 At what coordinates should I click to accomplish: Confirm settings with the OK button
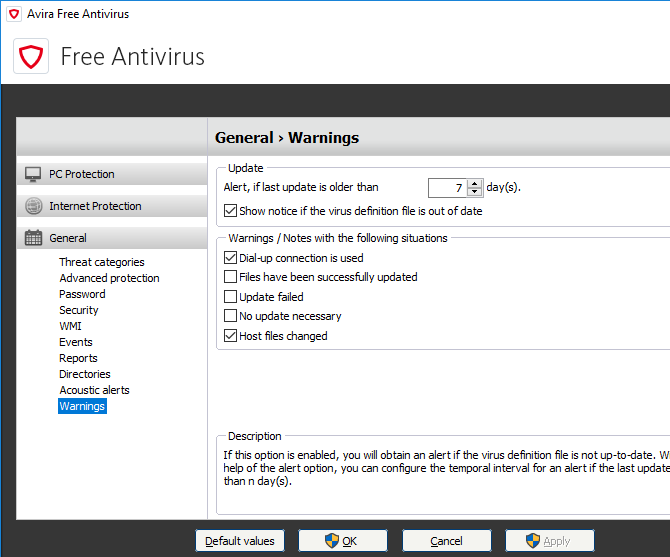tap(343, 541)
